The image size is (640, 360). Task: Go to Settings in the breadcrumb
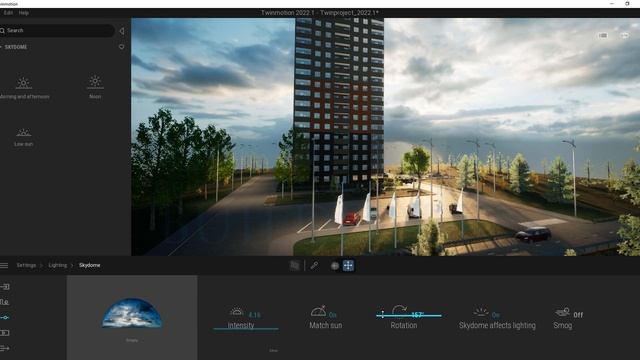pyautogui.click(x=26, y=265)
